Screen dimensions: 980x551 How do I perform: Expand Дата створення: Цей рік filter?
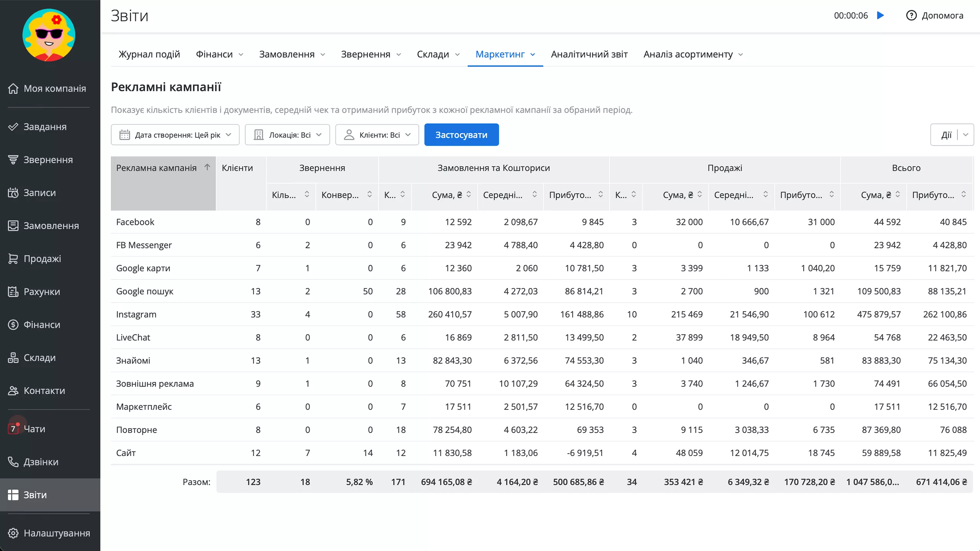(175, 135)
